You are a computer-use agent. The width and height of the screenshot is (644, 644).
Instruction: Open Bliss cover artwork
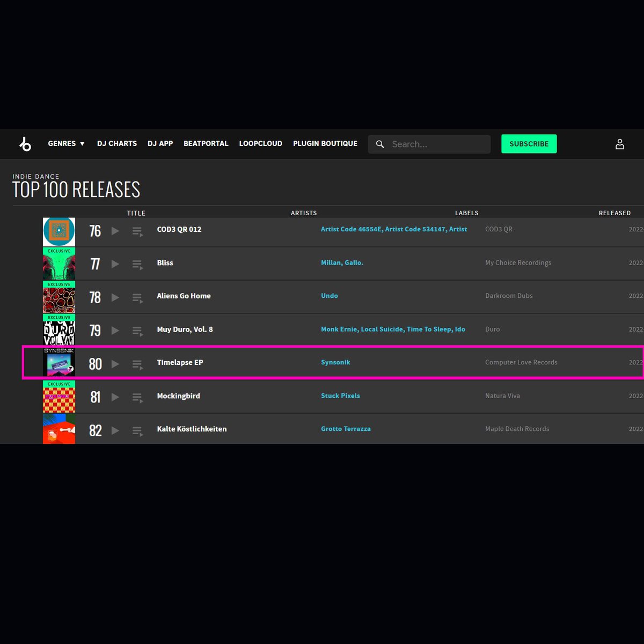click(59, 264)
